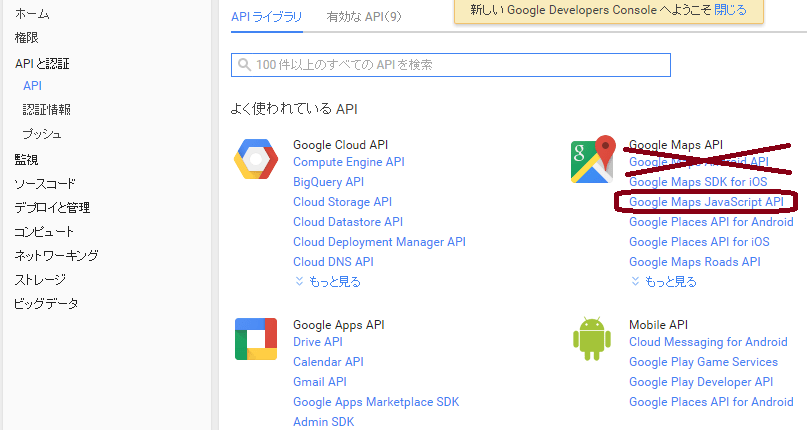The height and width of the screenshot is (430, 807).
Task: Open 権限 in the sidebar
Action: click(x=27, y=38)
